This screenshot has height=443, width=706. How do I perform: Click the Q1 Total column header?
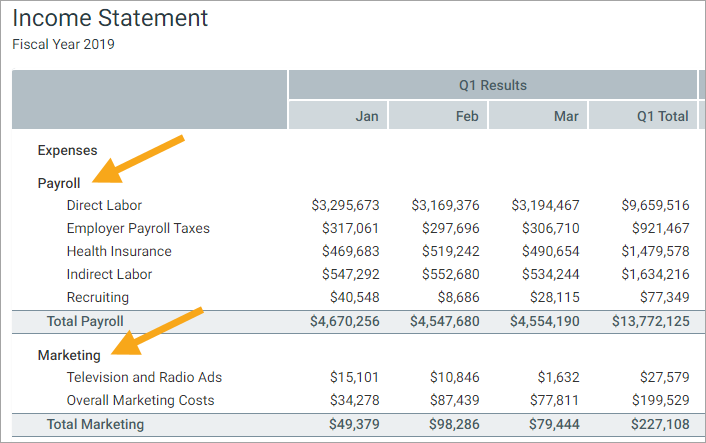click(662, 116)
